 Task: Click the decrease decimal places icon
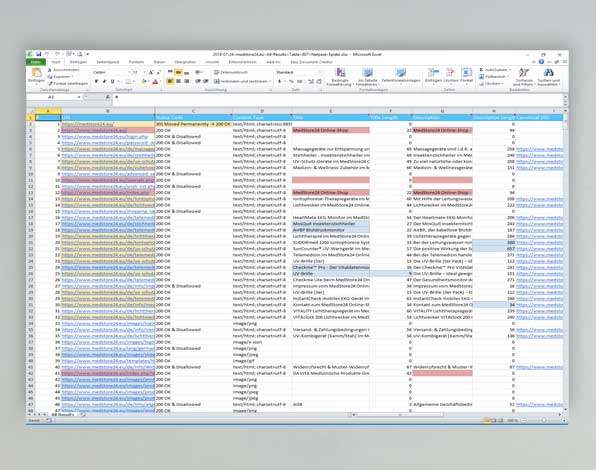[x=319, y=81]
